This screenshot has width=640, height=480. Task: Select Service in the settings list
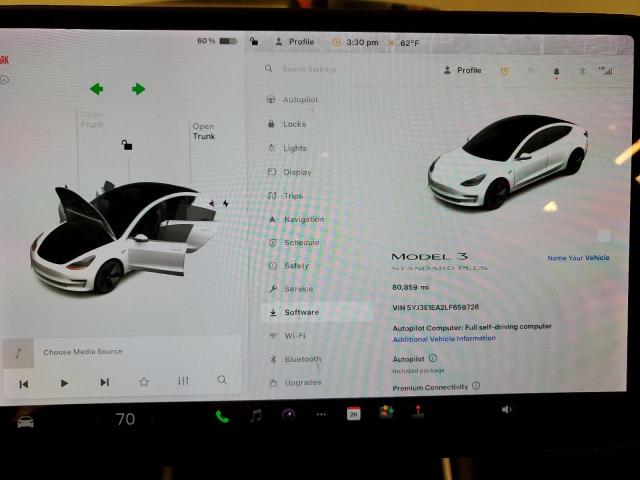tap(291, 289)
